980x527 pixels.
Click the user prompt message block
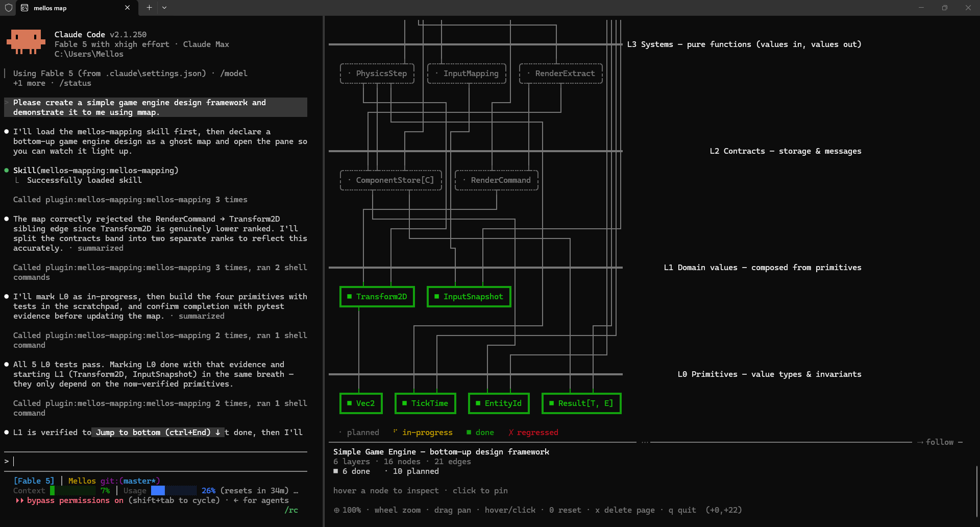point(156,107)
